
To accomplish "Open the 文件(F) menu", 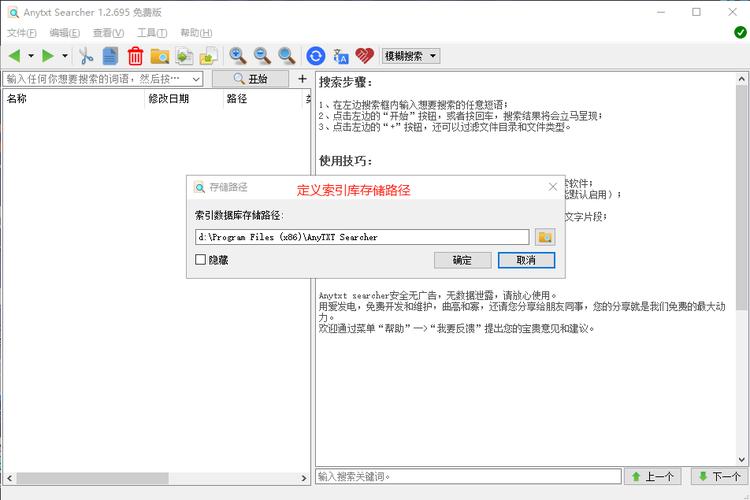I will coord(22,33).
